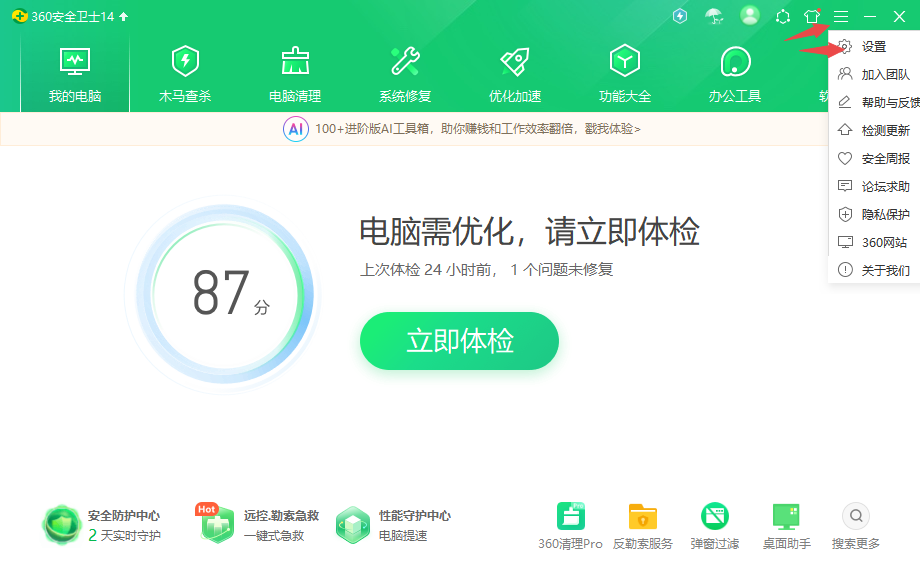Click the user avatar icon
The width and height of the screenshot is (920, 580).
coord(751,16)
